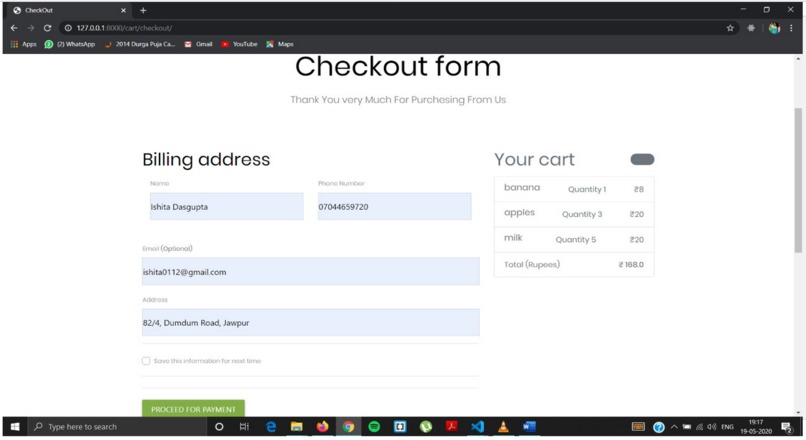Click the Email input field
This screenshot has width=806, height=440.
[x=310, y=271]
